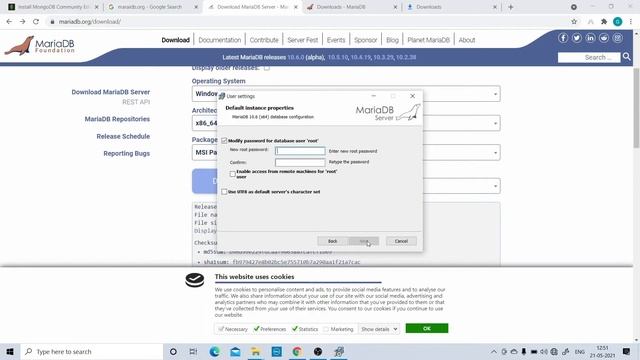Open File Explorer in the taskbar

click(x=256, y=351)
